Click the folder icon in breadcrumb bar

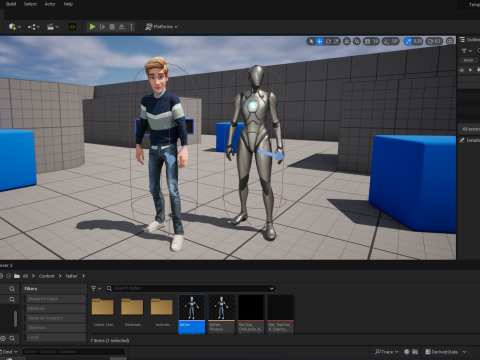[17, 276]
